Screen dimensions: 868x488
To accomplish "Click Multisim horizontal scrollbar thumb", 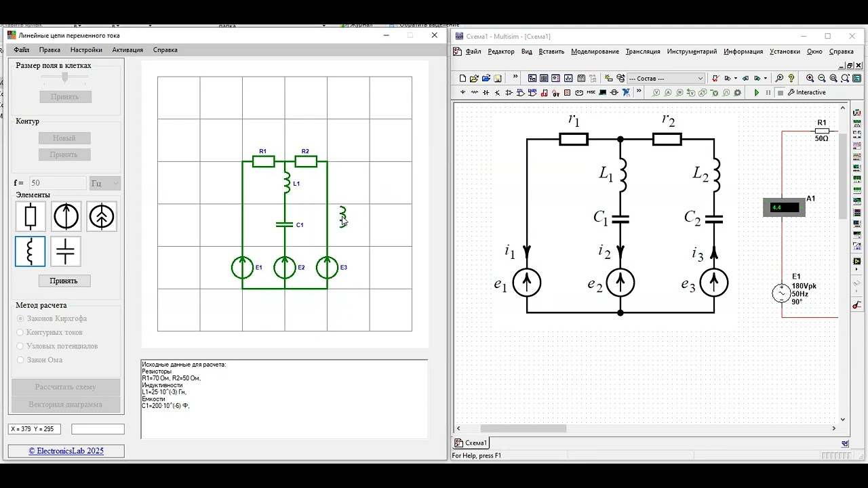I will click(x=523, y=428).
